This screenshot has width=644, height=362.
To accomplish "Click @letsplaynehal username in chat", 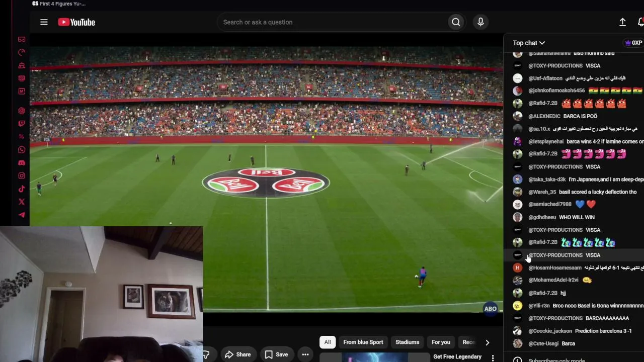I will (x=546, y=142).
